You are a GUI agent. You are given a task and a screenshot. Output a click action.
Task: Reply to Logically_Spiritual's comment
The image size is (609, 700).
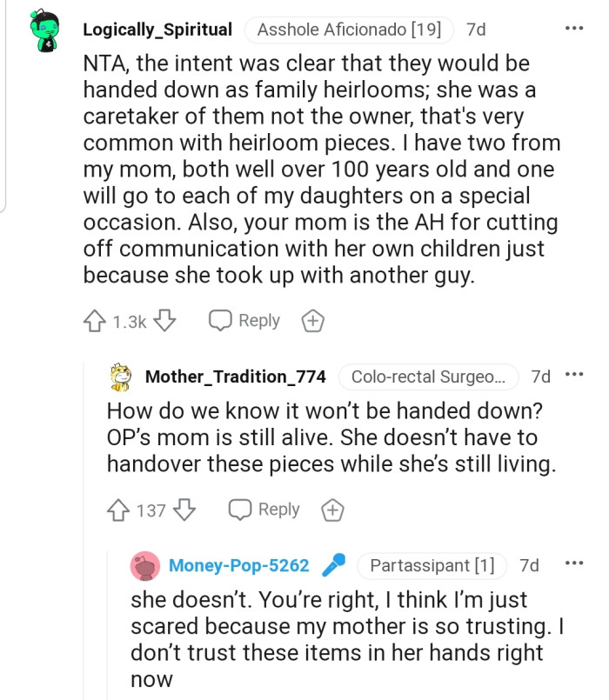pos(244,321)
